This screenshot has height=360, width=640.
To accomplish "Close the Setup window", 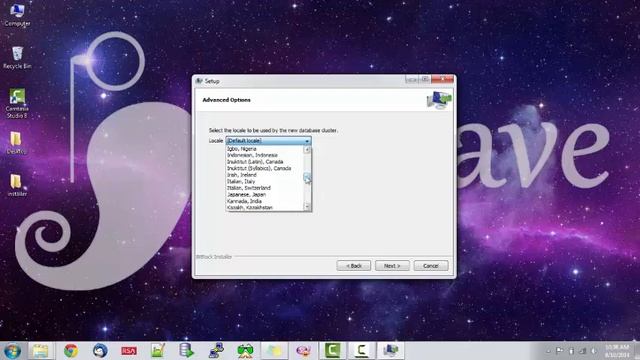I will coord(442,79).
